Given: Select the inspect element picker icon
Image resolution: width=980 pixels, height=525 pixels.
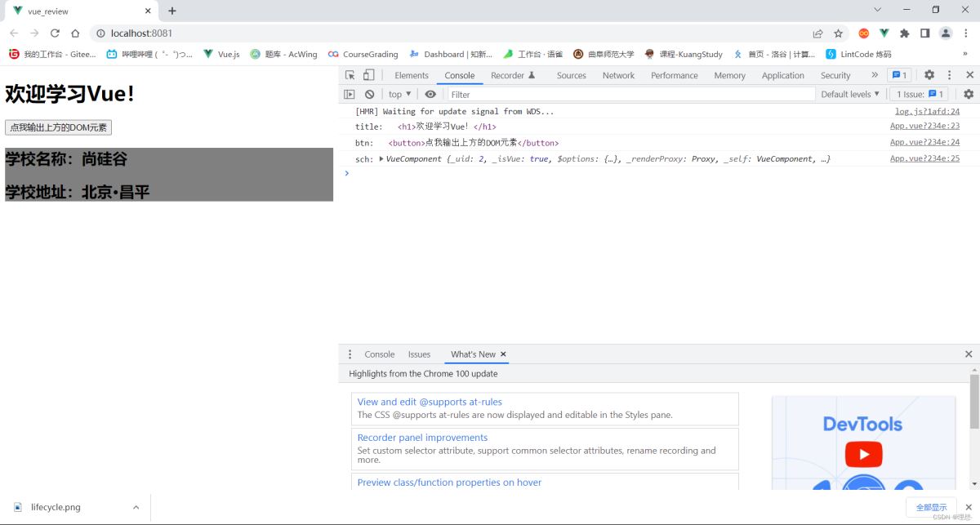Looking at the screenshot, I should 350,75.
